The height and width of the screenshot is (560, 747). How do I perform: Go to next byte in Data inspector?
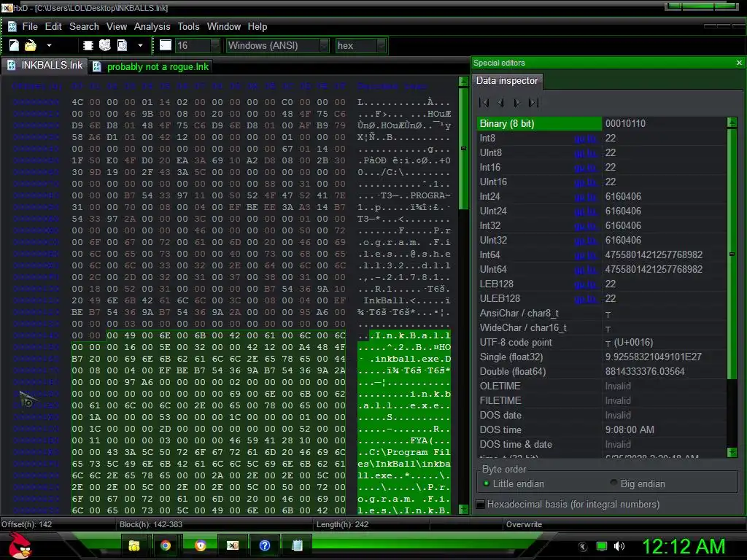(517, 102)
